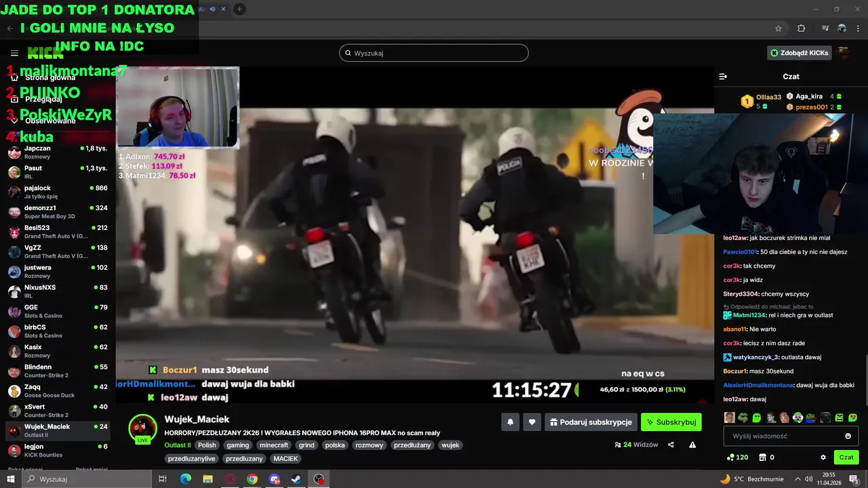Open Opera browser from taskbar
Screen dimensions: 868x488
point(230,479)
